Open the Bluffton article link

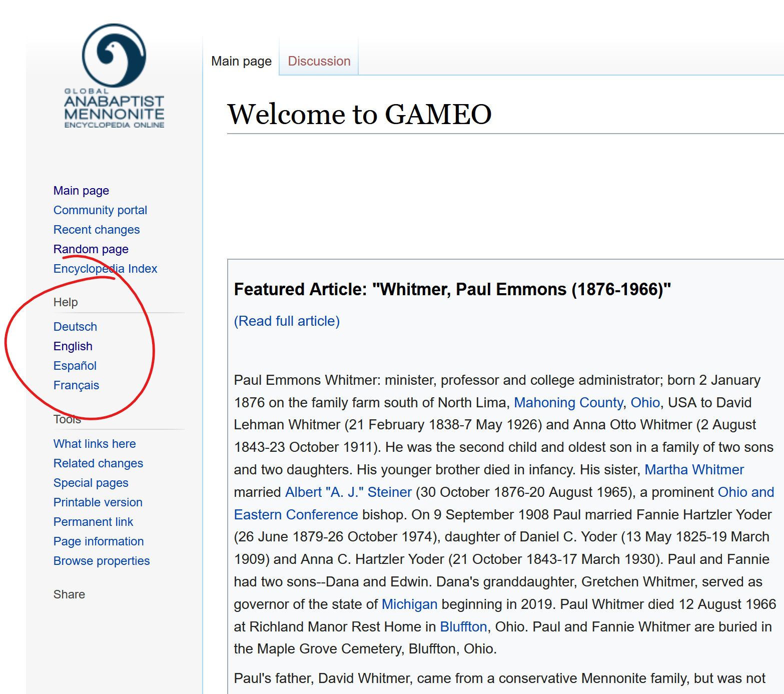coord(463,627)
